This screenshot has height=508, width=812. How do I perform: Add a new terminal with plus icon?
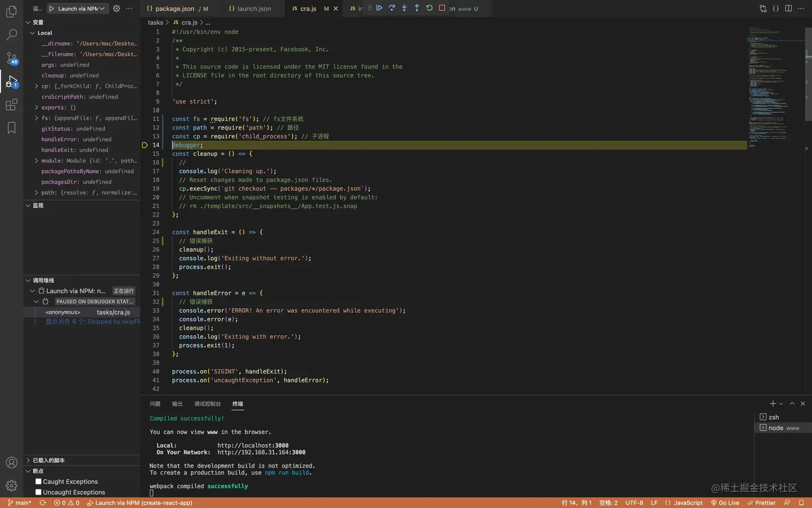[x=773, y=404]
